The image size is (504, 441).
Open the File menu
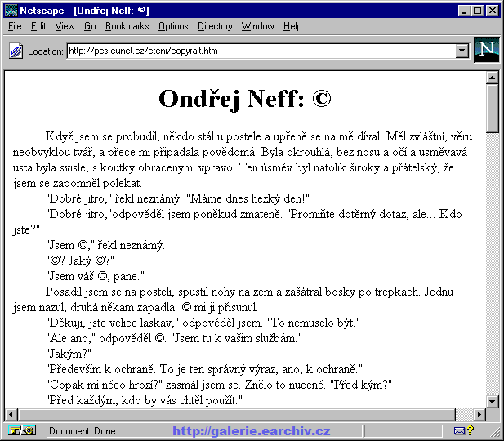(x=15, y=26)
